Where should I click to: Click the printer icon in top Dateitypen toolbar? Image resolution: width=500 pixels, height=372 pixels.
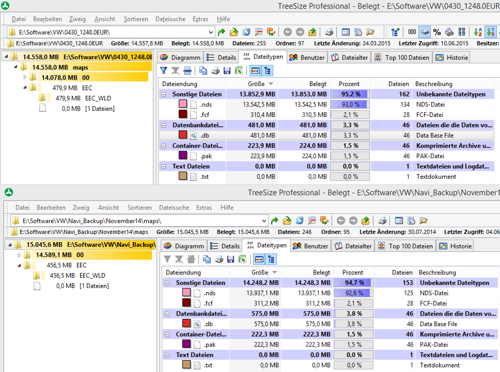click(215, 71)
